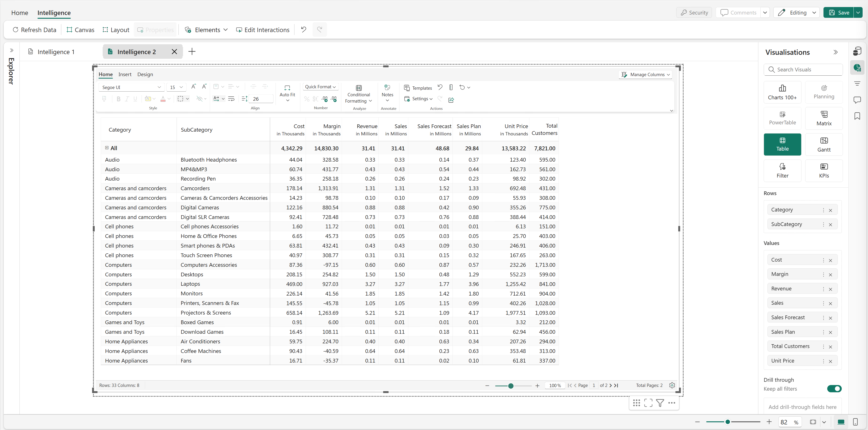Select the Matrix visual
This screenshot has height=430, width=868.
pyautogui.click(x=823, y=118)
